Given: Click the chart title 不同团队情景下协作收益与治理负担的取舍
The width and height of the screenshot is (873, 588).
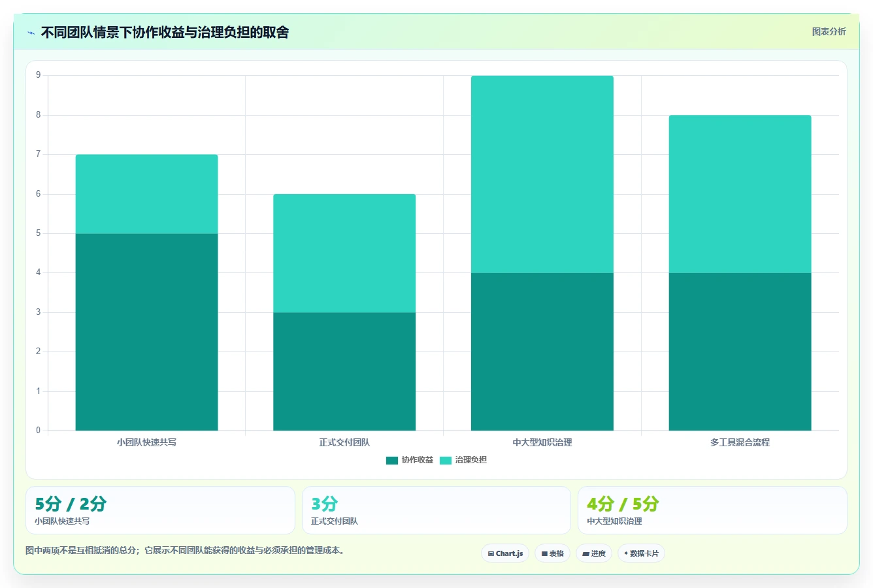Looking at the screenshot, I should point(165,32).
